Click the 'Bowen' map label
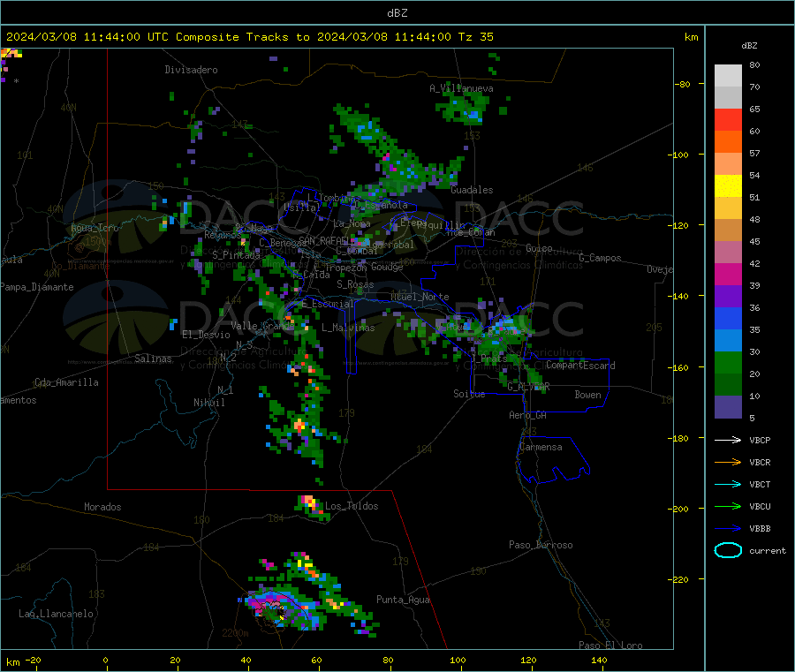 click(x=587, y=395)
